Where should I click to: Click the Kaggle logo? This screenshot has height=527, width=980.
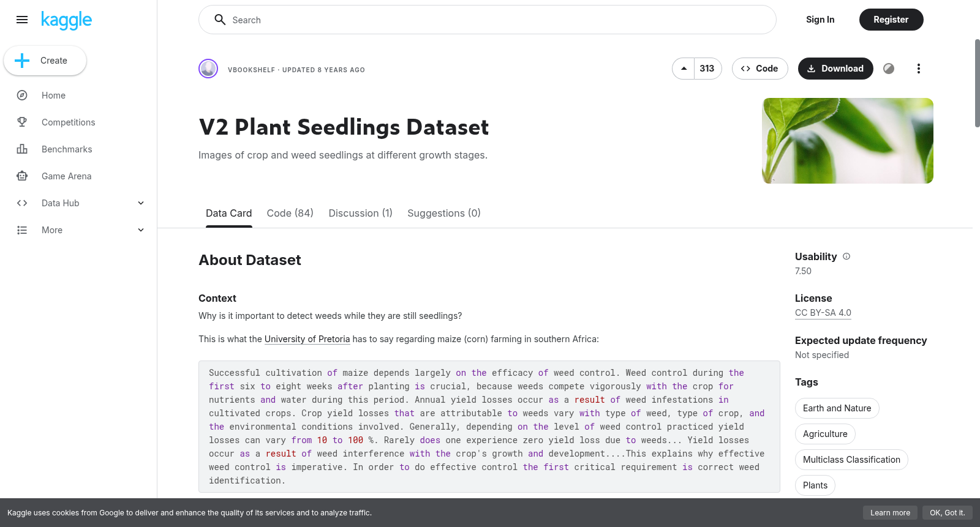(x=66, y=20)
